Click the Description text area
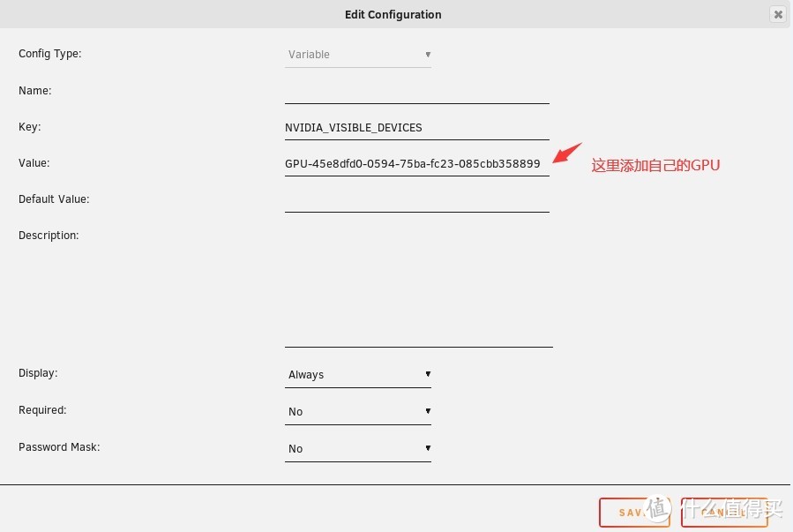Image resolution: width=793 pixels, height=532 pixels. 419,287
